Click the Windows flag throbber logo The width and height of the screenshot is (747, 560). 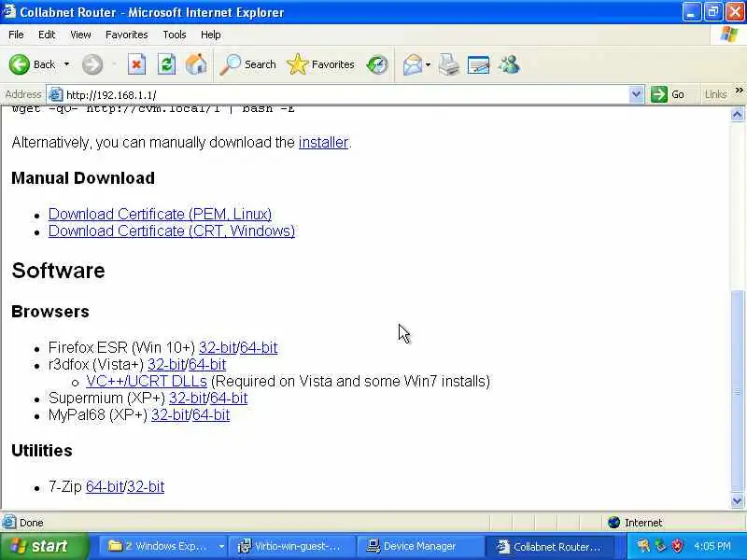pyautogui.click(x=729, y=35)
